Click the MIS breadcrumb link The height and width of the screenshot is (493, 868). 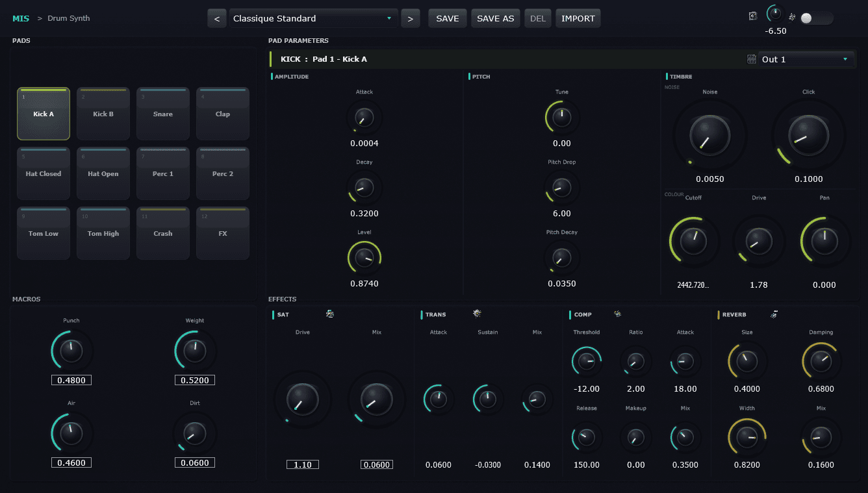(21, 18)
